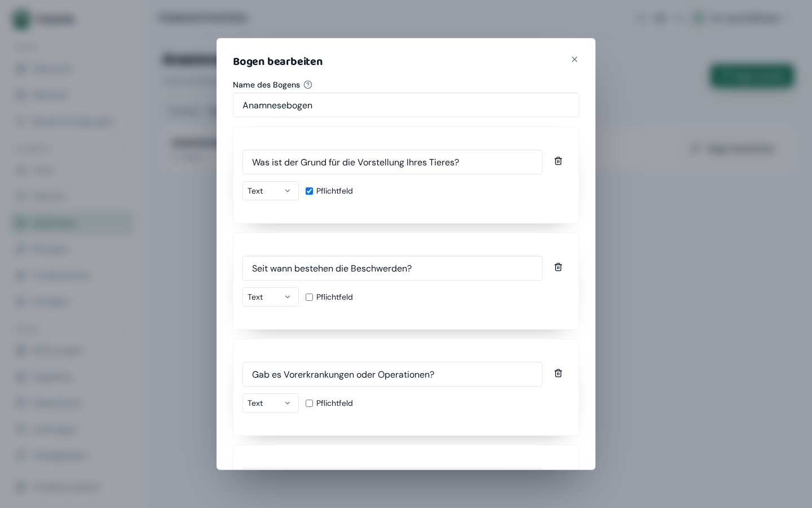
Task: Enable Pflichtfeld for the Beschwerden question
Action: click(309, 297)
